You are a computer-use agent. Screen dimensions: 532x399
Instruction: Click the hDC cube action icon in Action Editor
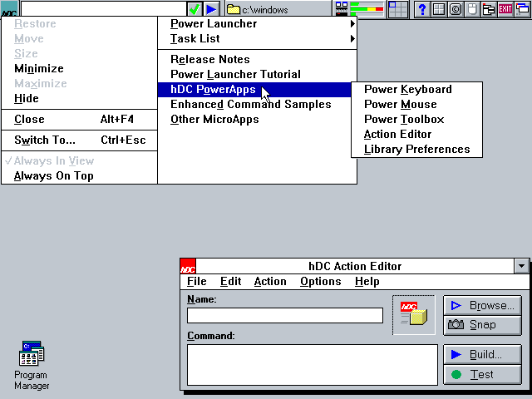[414, 314]
